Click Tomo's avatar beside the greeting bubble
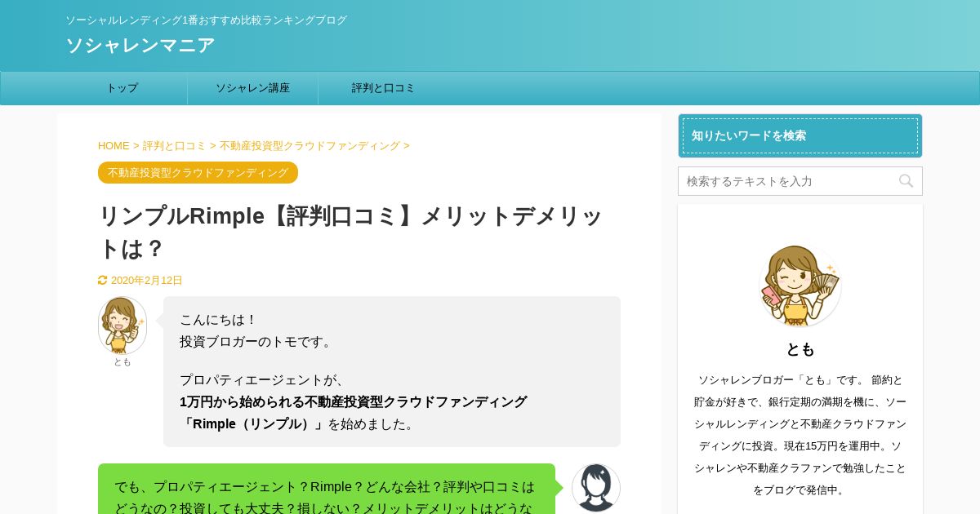This screenshot has height=514, width=980. pyautogui.click(x=122, y=325)
